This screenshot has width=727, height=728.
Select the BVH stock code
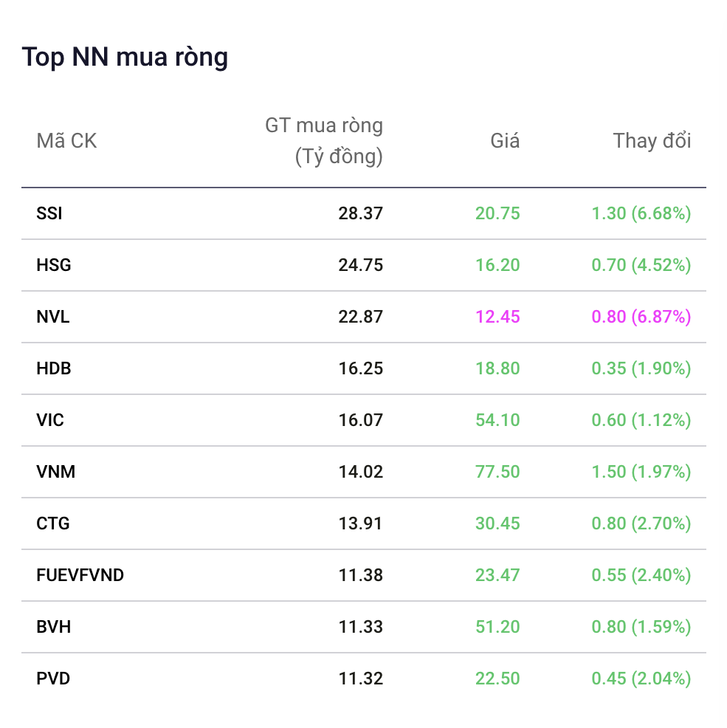click(54, 627)
